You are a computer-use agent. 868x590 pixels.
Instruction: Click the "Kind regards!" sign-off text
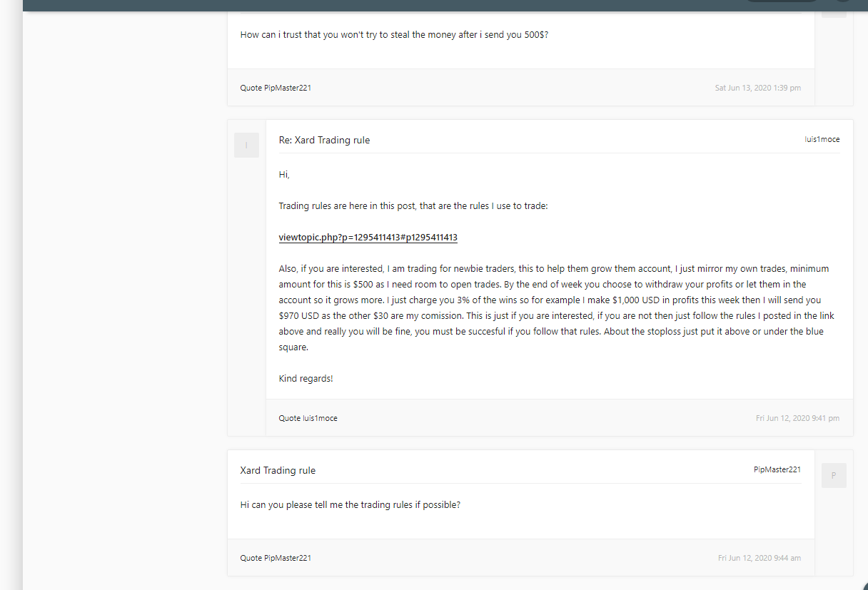(x=306, y=379)
